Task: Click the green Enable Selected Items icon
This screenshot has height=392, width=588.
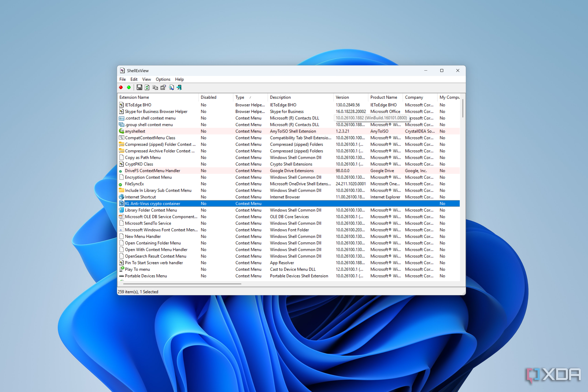Action: [129, 88]
